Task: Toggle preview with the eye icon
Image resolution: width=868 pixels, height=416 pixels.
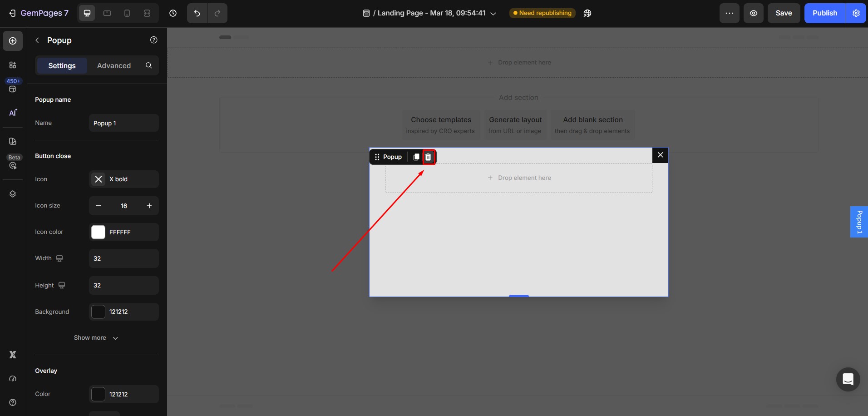Action: coord(753,13)
